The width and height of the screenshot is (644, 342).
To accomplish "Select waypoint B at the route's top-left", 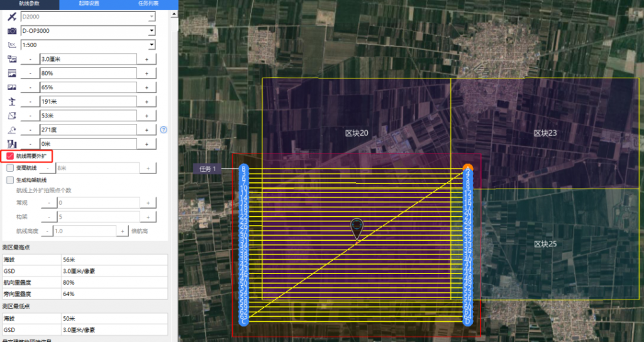I will click(x=244, y=168).
